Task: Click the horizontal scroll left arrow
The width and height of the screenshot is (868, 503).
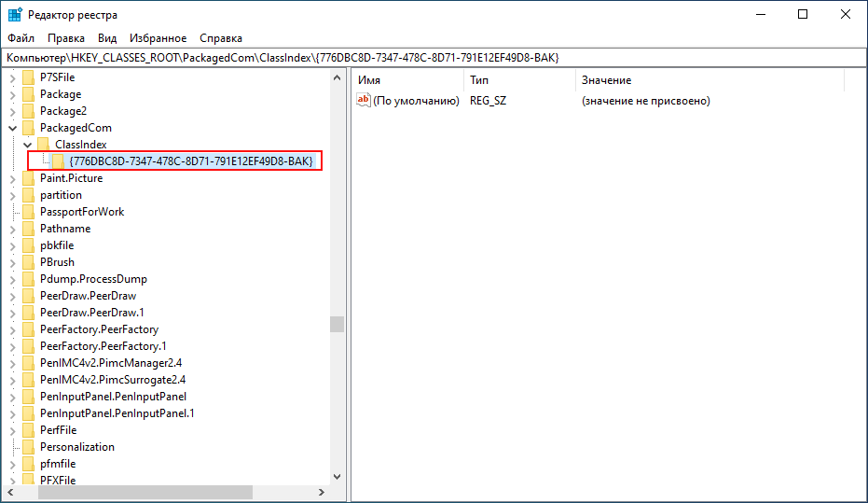Action: point(10,492)
